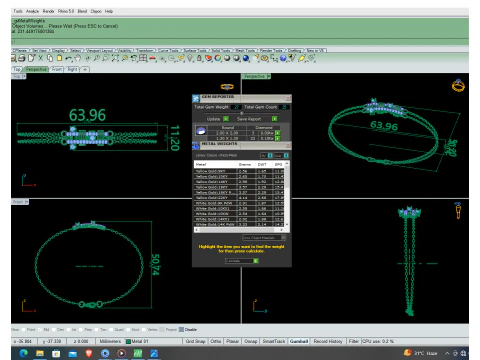Click the Metal Weights table vertical scrollbar

point(287,194)
